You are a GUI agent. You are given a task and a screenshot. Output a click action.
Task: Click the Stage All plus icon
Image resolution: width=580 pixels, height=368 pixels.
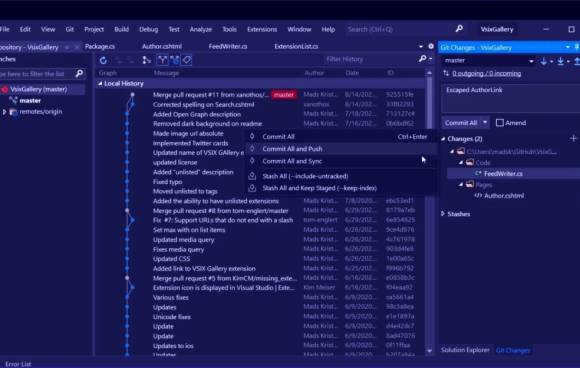[x=573, y=138]
